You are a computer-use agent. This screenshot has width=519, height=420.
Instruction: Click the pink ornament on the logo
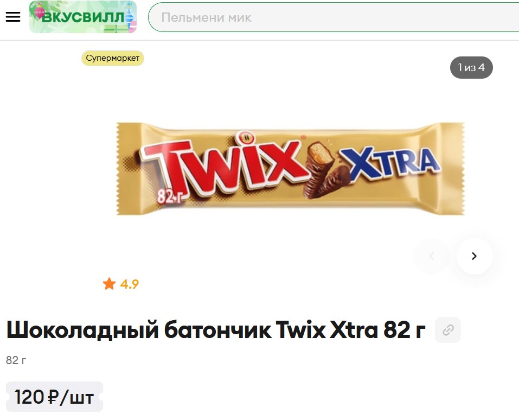[x=40, y=11]
